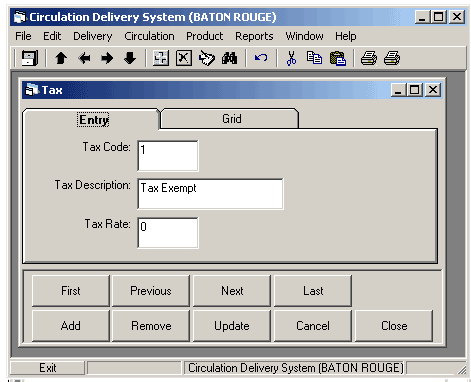Click the save disk toolbar icon
This screenshot has width=471, height=382.
29,58
